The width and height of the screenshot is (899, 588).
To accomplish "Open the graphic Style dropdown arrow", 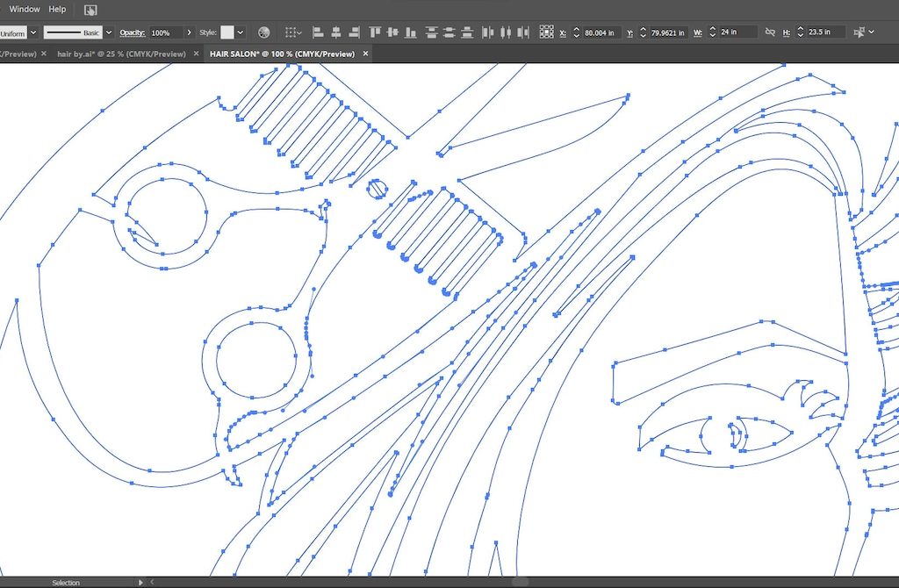I will click(241, 32).
